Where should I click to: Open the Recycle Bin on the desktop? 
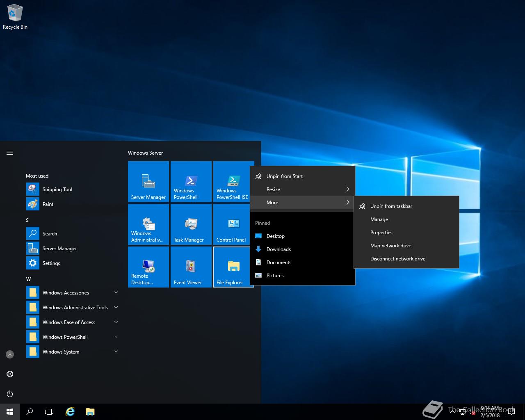click(x=15, y=17)
